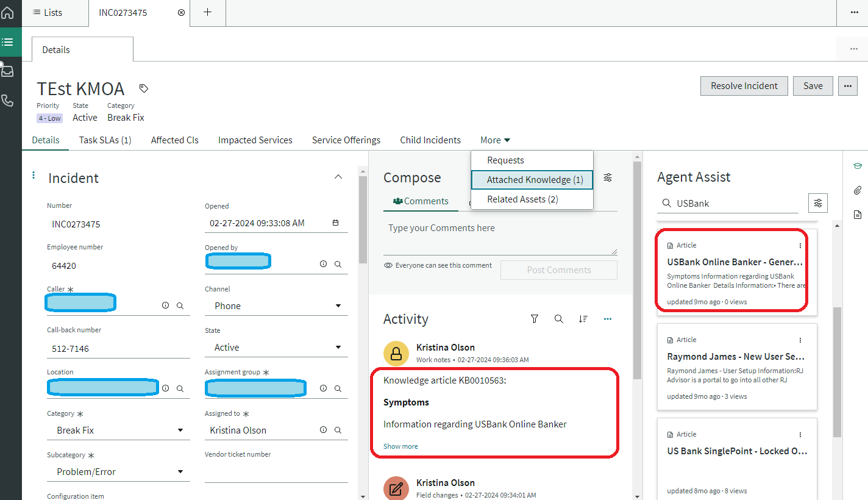The width and height of the screenshot is (868, 500).
Task: Open the attachments paperclip icon
Action: pos(858,190)
